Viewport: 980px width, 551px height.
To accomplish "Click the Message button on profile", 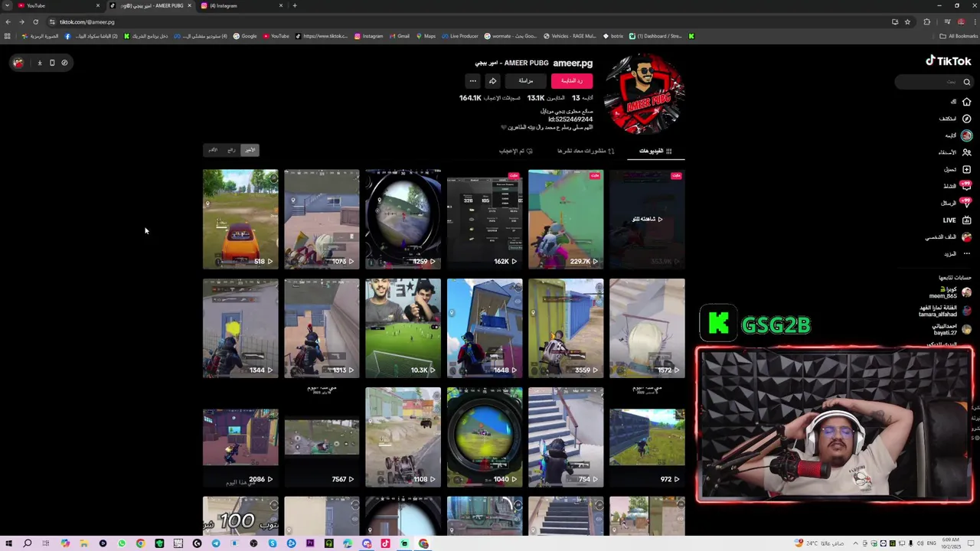I will tap(526, 81).
